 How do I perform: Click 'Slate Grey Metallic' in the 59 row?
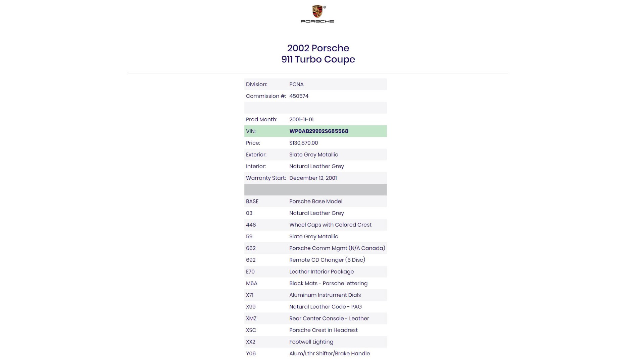[x=314, y=237]
